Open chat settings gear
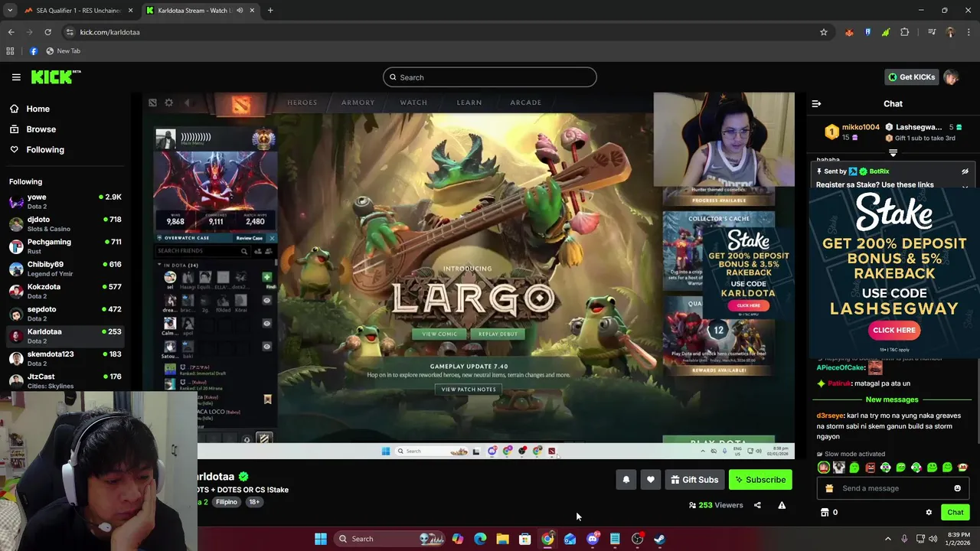This screenshot has height=551, width=980. coord(929,513)
